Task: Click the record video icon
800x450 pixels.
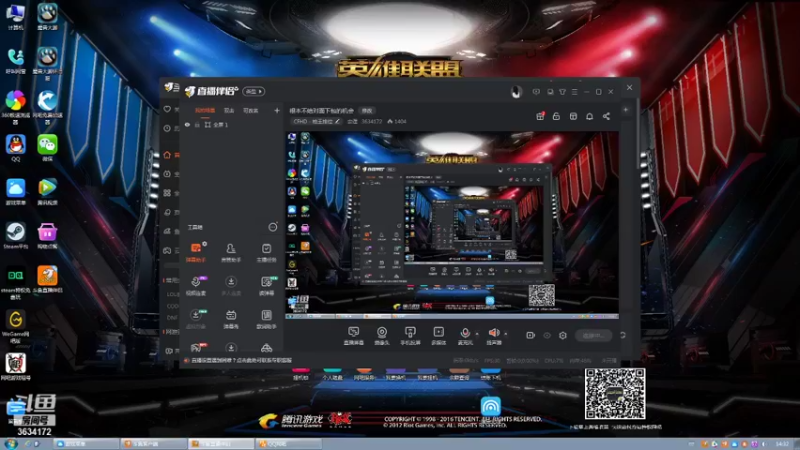Action: click(531, 335)
